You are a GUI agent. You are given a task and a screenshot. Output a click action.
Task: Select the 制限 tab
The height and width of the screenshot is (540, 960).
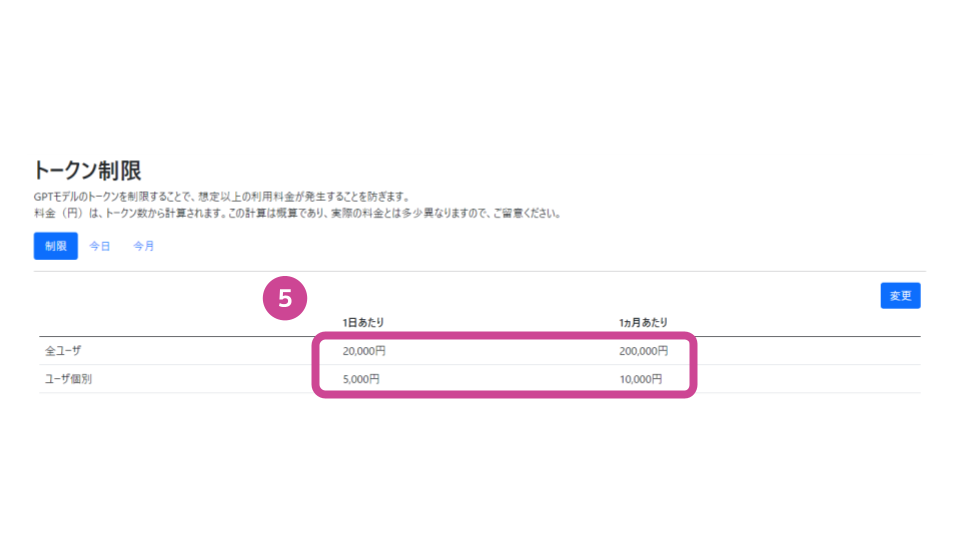coord(56,246)
